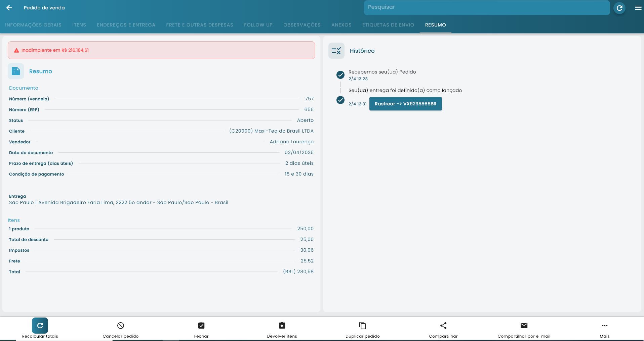Click the Compartilhar por e-mail envelope icon

point(524,325)
